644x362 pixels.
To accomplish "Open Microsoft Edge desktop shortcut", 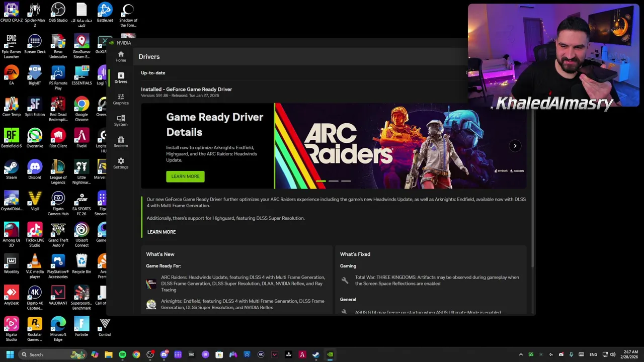I will pos(58,329).
